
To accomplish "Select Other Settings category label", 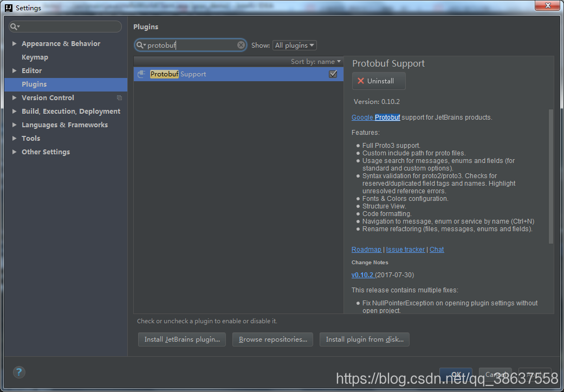I will coord(46,152).
